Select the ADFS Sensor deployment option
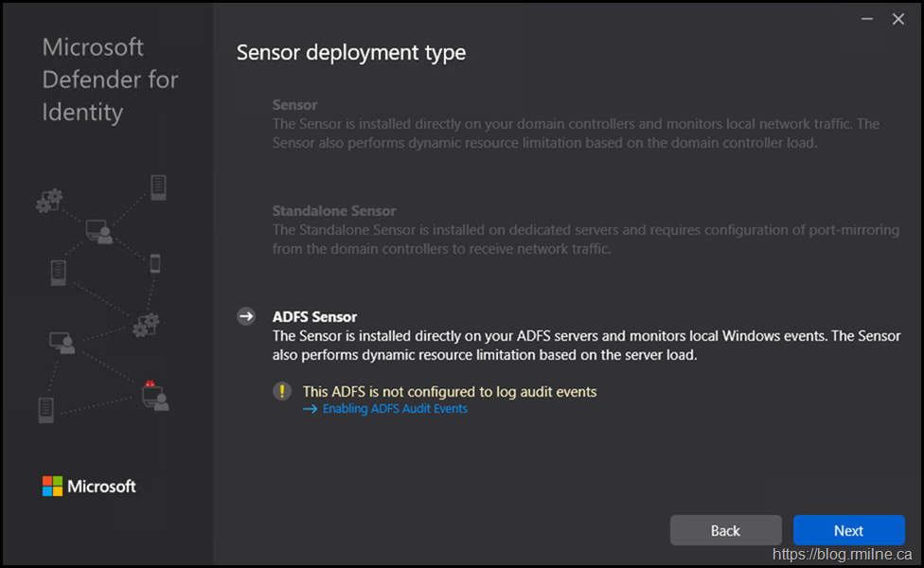This screenshot has height=568, width=924. click(314, 317)
